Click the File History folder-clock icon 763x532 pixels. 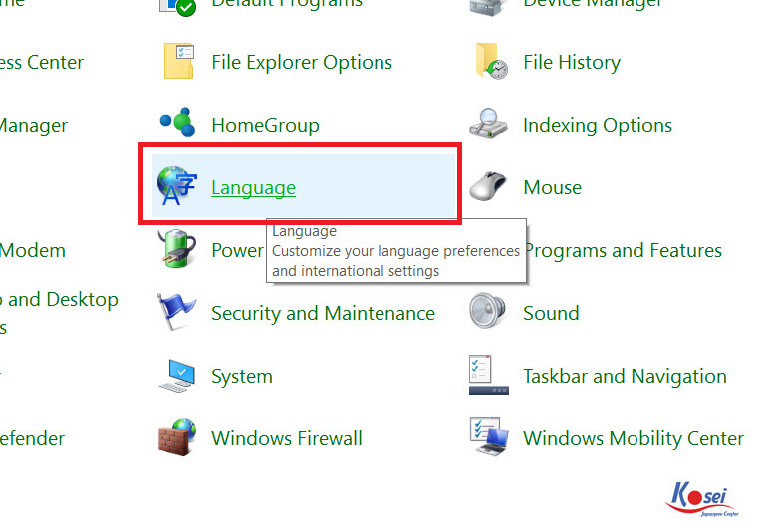coord(491,62)
